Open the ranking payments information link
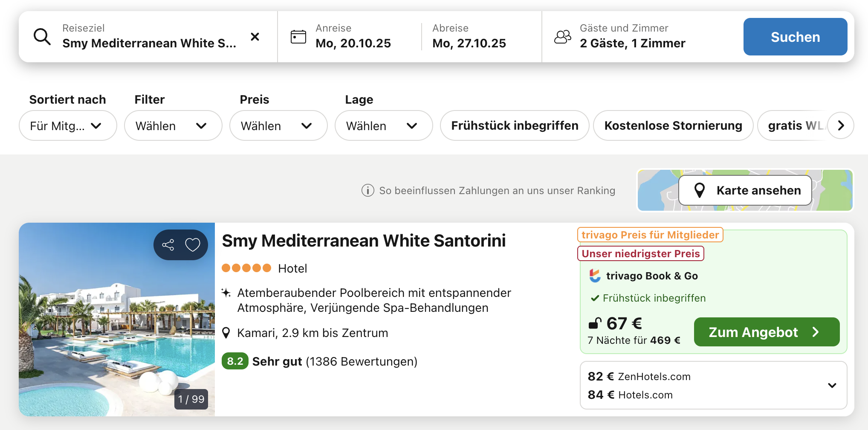 point(497,190)
